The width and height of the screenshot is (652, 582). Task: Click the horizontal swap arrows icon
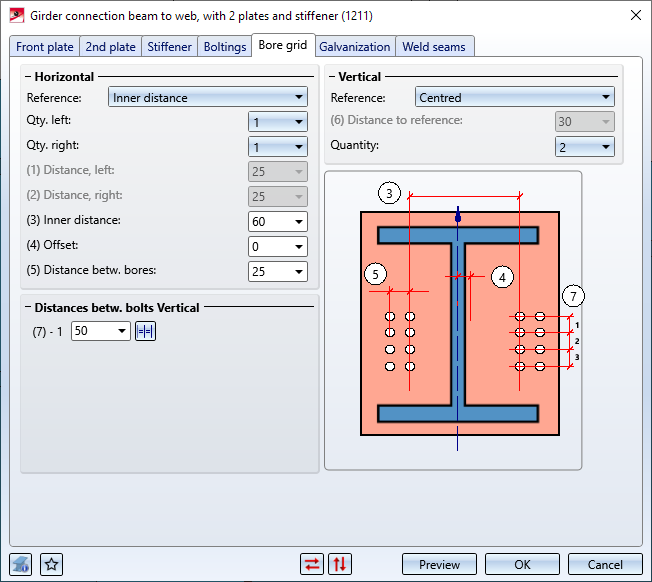[313, 564]
